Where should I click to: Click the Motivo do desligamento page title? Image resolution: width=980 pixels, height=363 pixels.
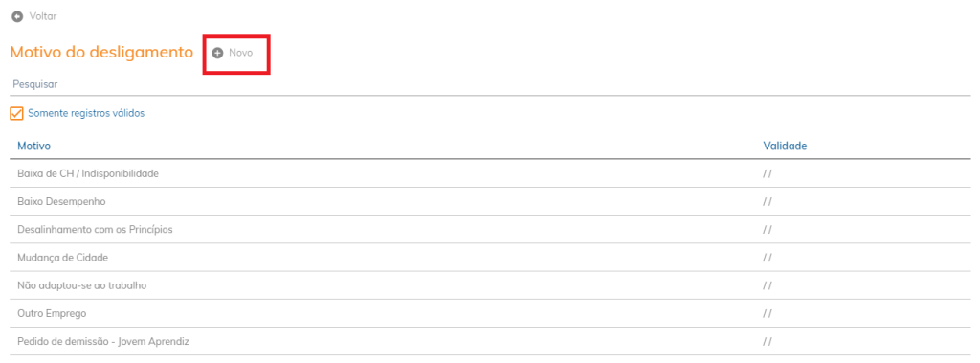point(101,53)
